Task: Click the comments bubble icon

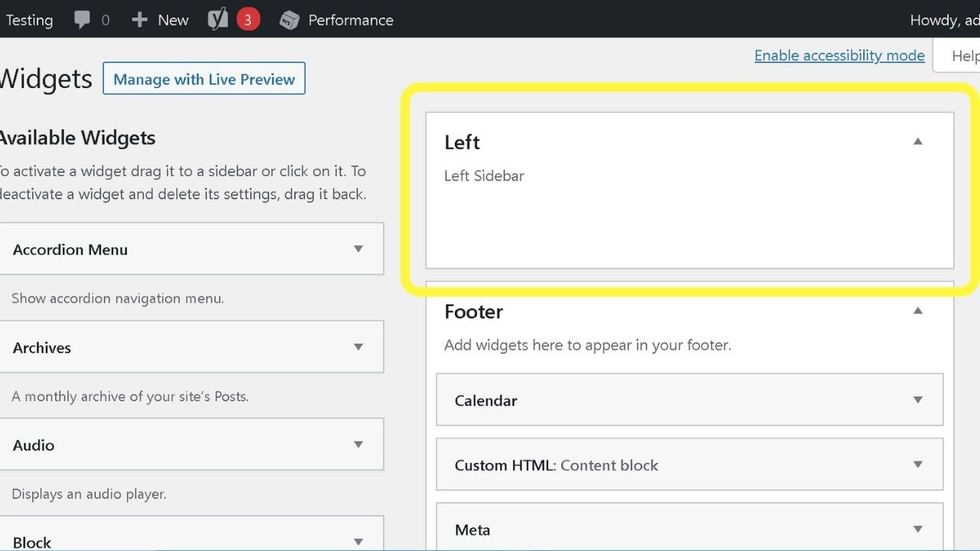Action: [x=83, y=20]
